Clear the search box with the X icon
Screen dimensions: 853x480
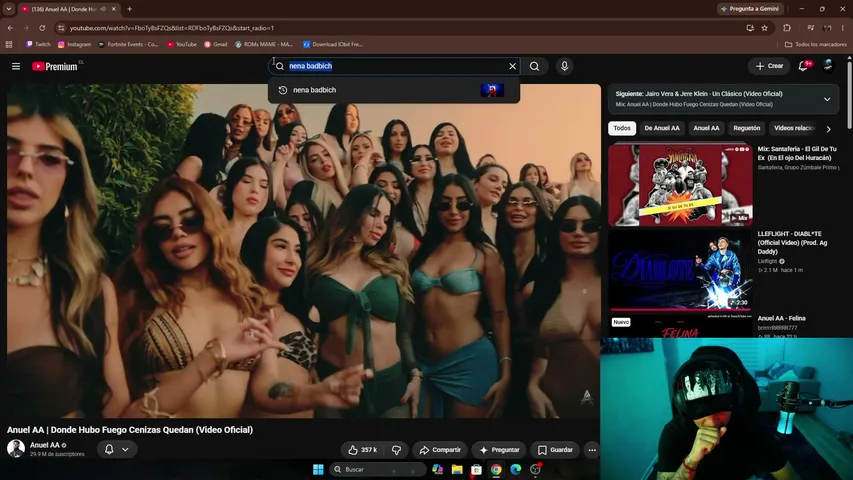512,66
